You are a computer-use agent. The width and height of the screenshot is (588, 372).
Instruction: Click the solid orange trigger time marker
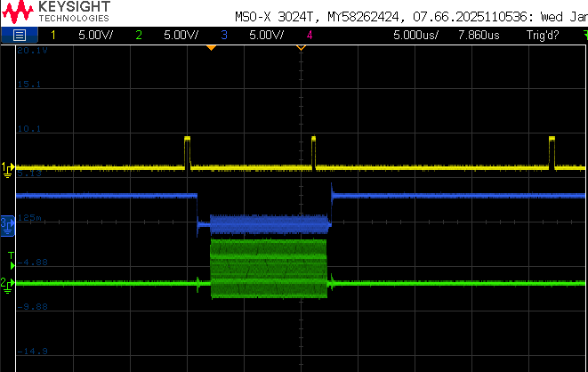coord(212,48)
